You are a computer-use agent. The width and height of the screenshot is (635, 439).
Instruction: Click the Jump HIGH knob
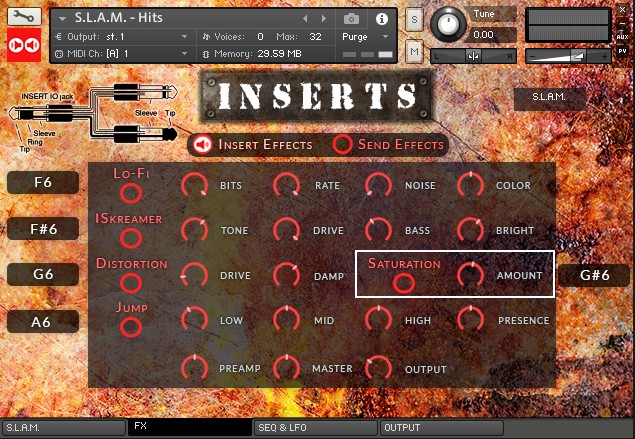point(378,320)
